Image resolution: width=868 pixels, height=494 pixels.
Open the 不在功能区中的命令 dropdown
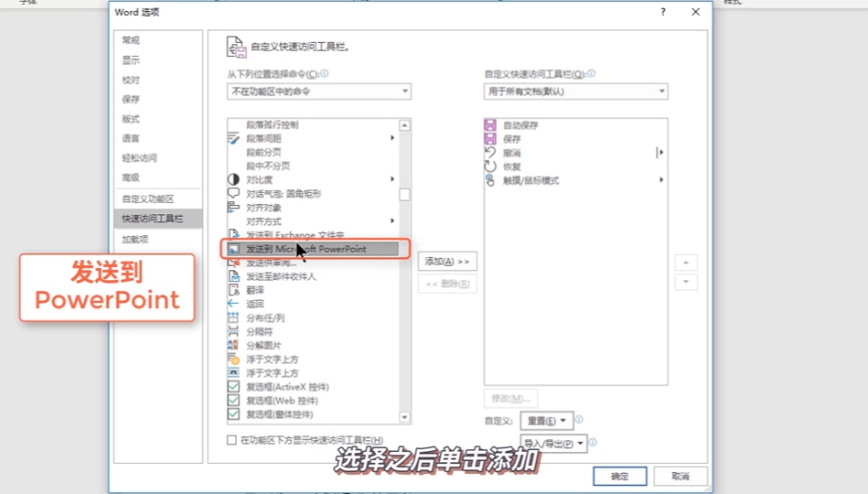pyautogui.click(x=319, y=91)
